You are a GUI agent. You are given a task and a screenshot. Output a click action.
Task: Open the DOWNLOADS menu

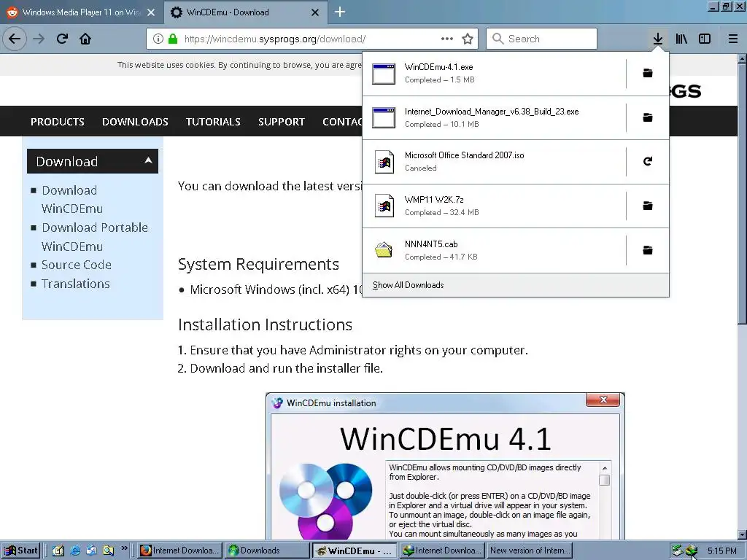135,122
